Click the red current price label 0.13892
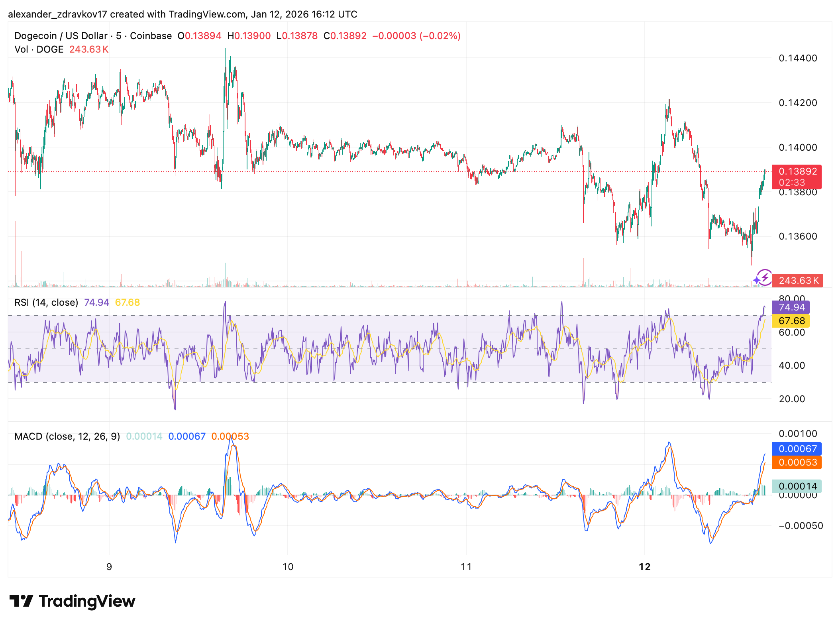Screen dimensions: 840x625 click(797, 171)
